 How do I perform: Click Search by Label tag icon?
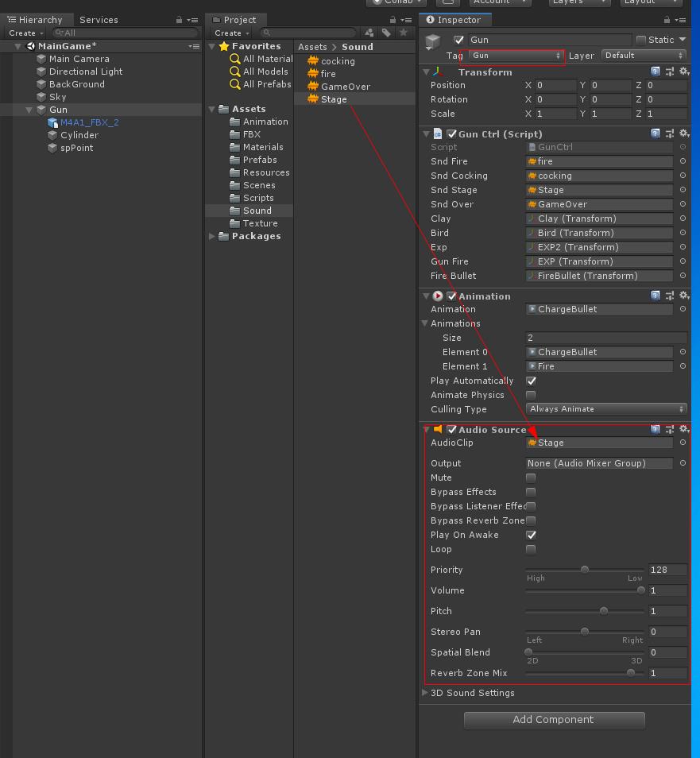[386, 33]
